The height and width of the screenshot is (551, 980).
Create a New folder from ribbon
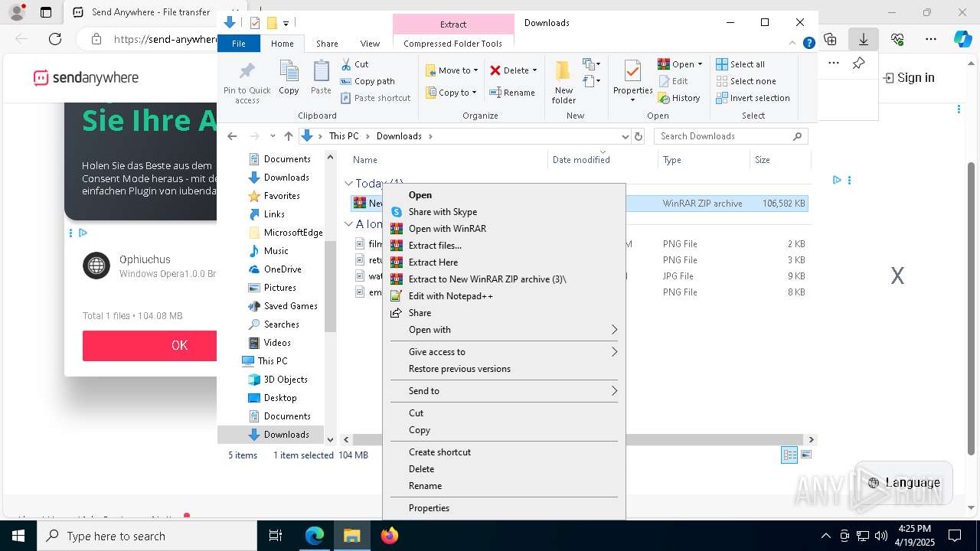click(563, 83)
